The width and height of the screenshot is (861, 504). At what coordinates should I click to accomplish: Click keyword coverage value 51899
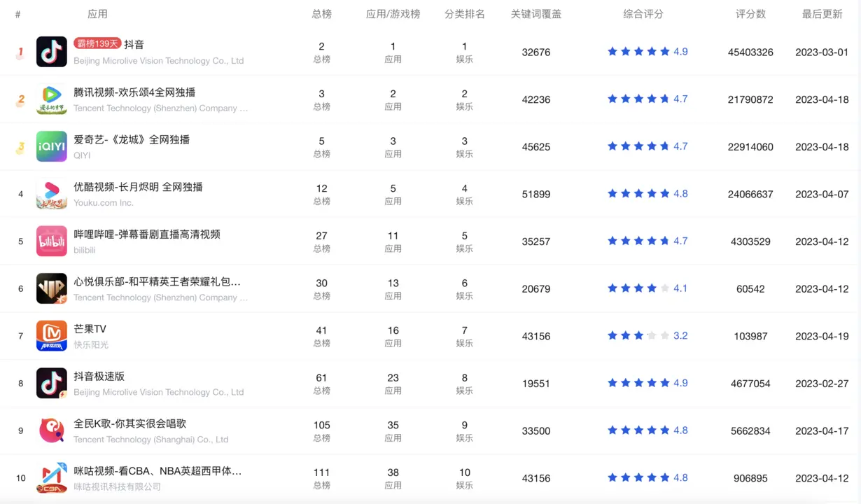tap(536, 195)
